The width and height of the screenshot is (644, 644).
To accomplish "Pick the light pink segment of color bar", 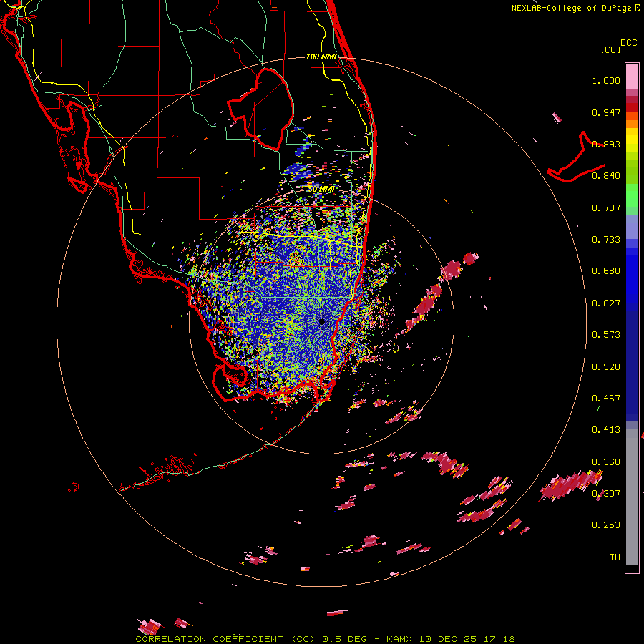I will point(632,76).
